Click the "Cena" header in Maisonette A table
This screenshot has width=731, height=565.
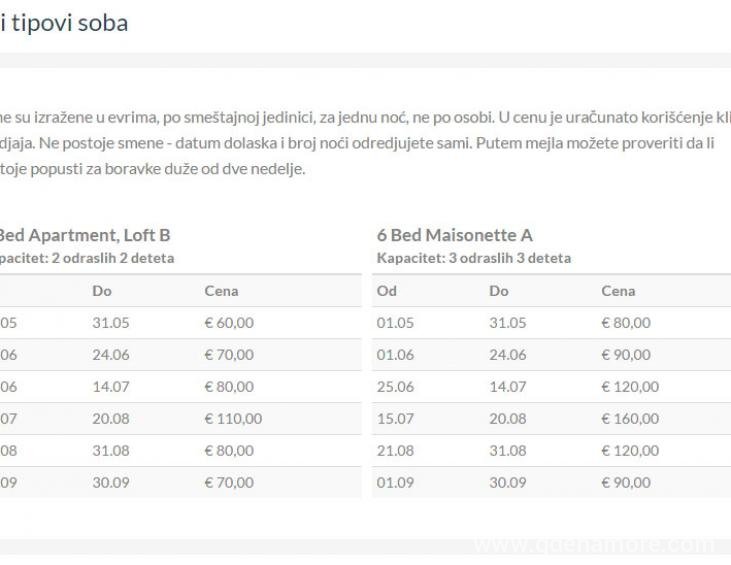620,291
